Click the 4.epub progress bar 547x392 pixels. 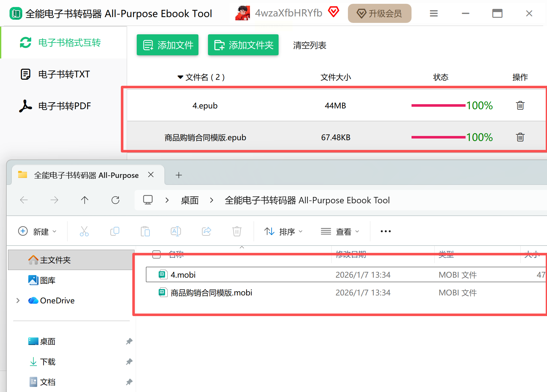438,105
